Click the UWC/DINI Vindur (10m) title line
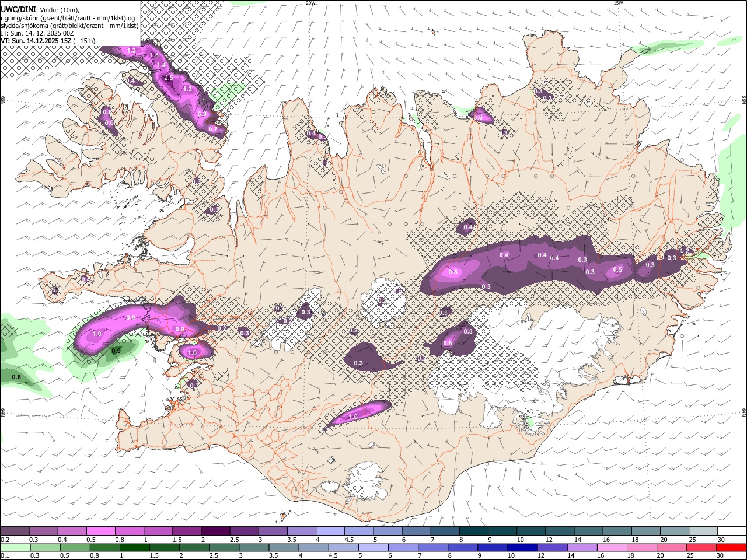This screenshot has height=560, width=747. tap(40, 9)
